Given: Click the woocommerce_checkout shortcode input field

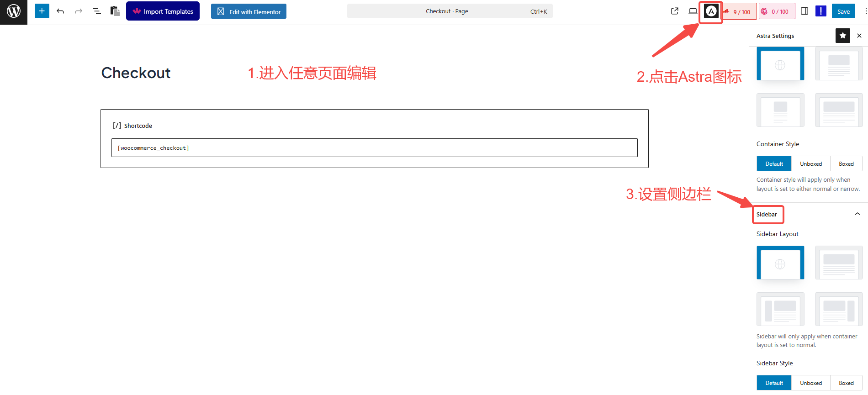Looking at the screenshot, I should (x=374, y=148).
